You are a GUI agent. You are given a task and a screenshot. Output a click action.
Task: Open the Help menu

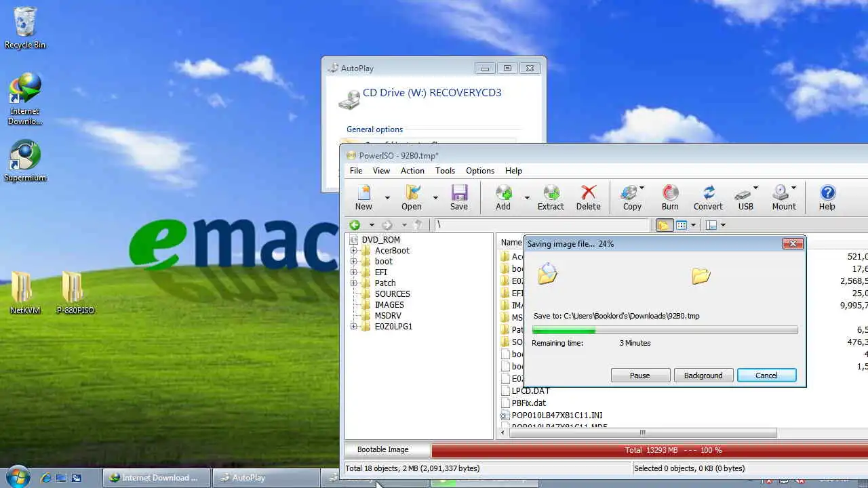(x=513, y=171)
